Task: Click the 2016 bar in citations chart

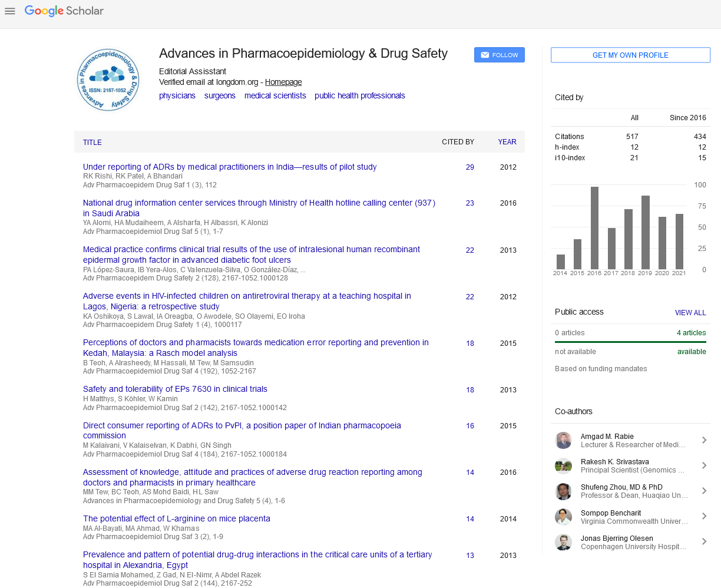Action: (x=594, y=228)
